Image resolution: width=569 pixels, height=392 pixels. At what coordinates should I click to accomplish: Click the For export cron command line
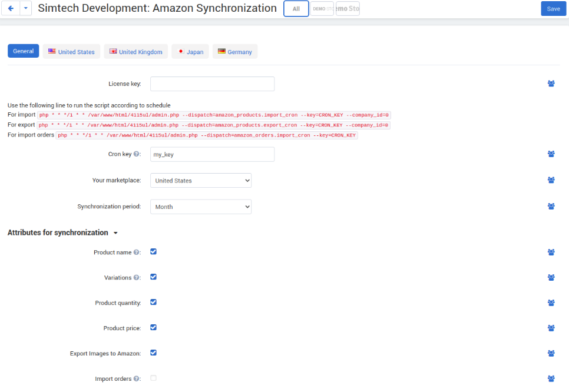[213, 125]
